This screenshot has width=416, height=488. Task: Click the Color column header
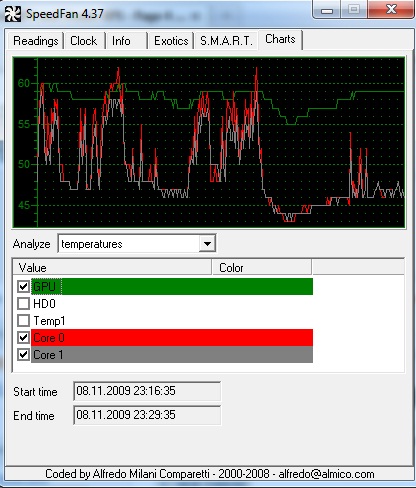click(x=262, y=268)
